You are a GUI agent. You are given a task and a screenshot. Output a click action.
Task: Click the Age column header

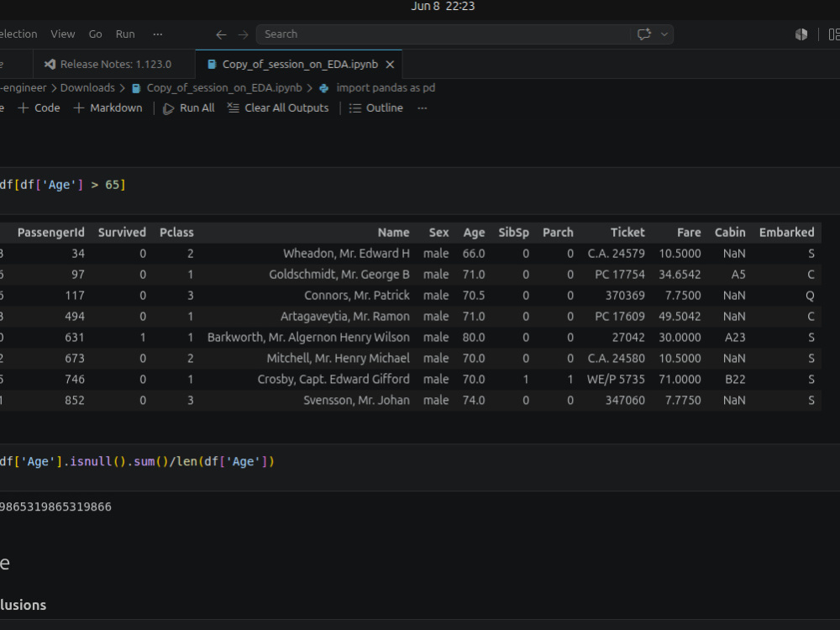[x=474, y=233]
